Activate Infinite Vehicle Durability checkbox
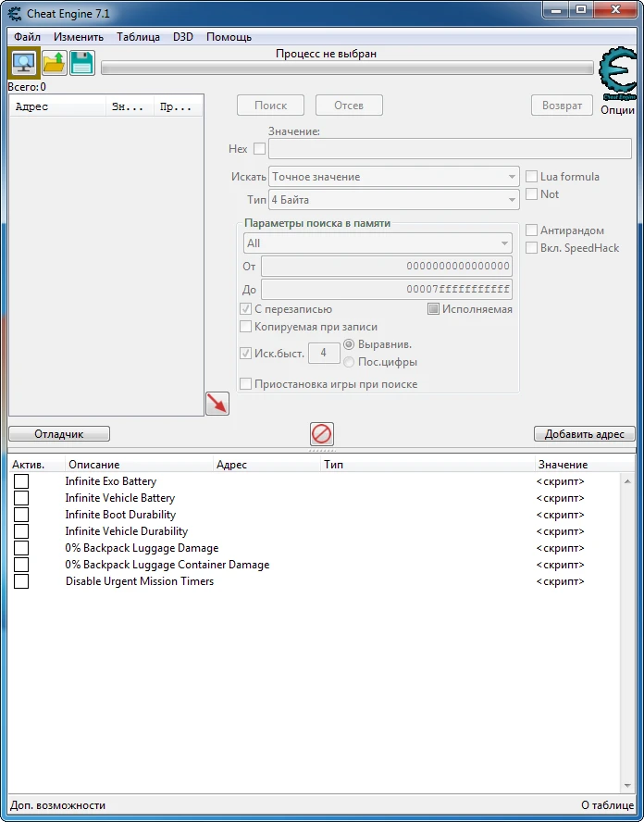The image size is (644, 822). pos(21,531)
